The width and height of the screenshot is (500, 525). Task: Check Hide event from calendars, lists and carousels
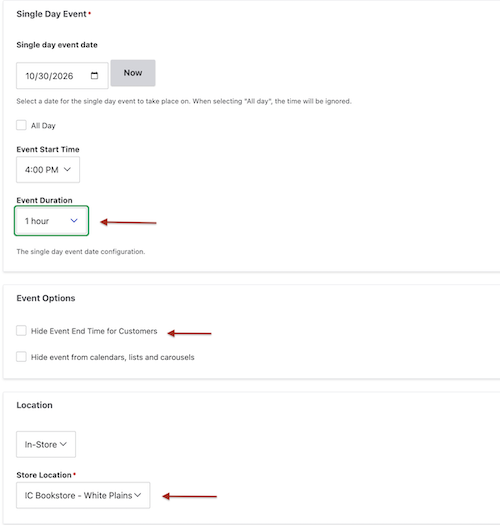click(x=21, y=357)
